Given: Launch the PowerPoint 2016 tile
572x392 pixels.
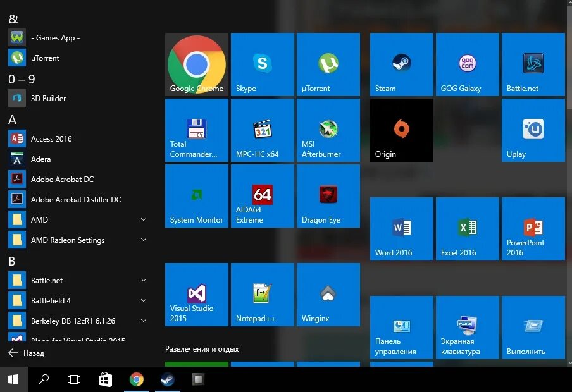Looking at the screenshot, I should (533, 229).
